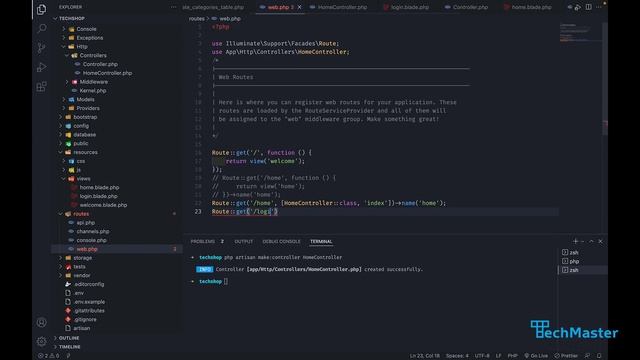640x360 pixels.
Task: Open Explorer more actions ellipsis
Action: (173, 7)
